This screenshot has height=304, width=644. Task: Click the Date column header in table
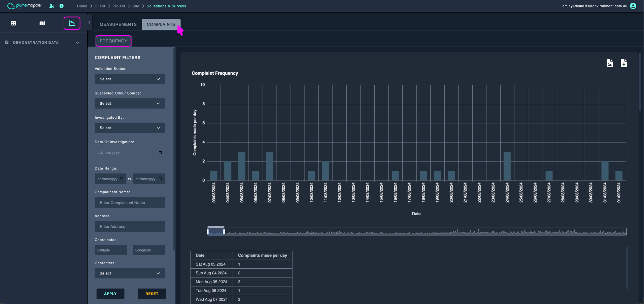[x=212, y=256]
